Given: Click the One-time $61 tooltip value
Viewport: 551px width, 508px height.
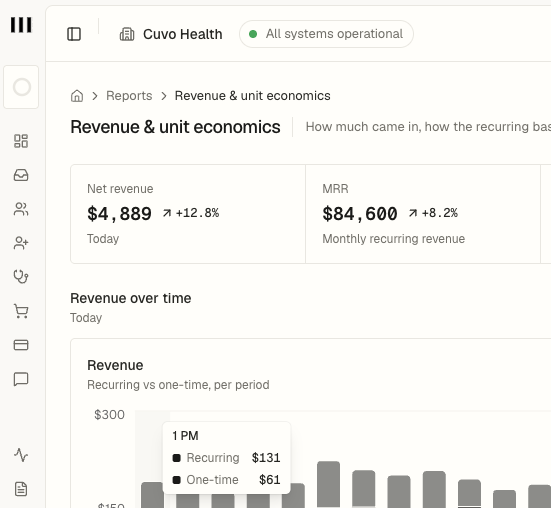Looking at the screenshot, I should [270, 480].
